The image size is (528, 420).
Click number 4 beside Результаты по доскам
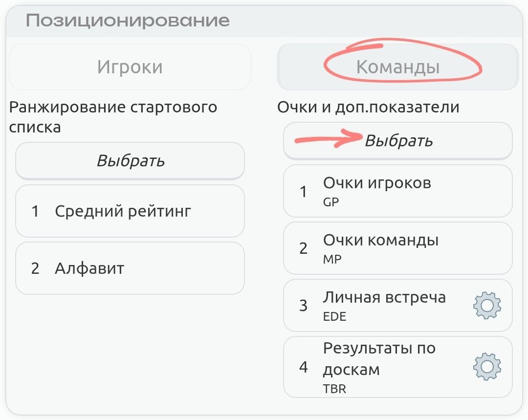click(x=304, y=367)
